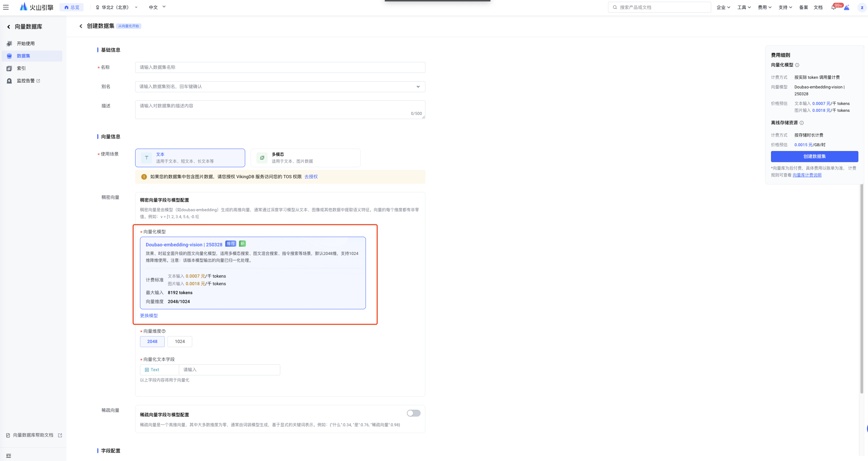Select 数据集 in the sidebar
The image size is (868, 461).
click(x=32, y=56)
